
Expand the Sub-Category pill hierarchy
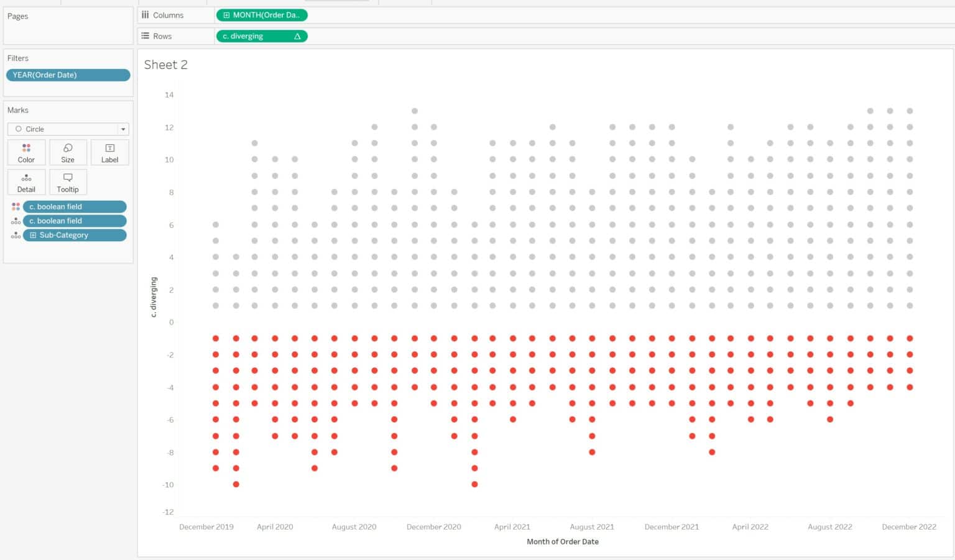32,235
